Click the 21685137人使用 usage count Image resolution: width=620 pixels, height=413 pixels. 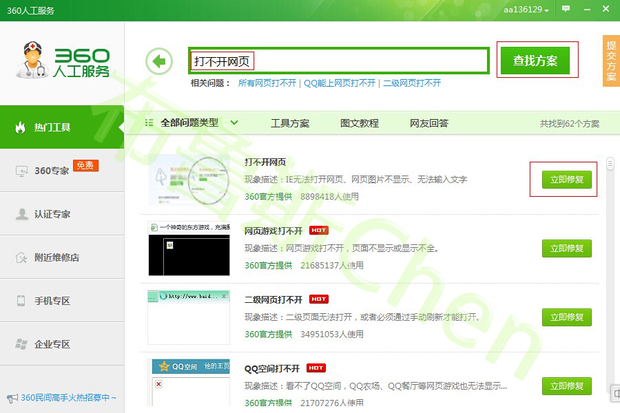[332, 265]
